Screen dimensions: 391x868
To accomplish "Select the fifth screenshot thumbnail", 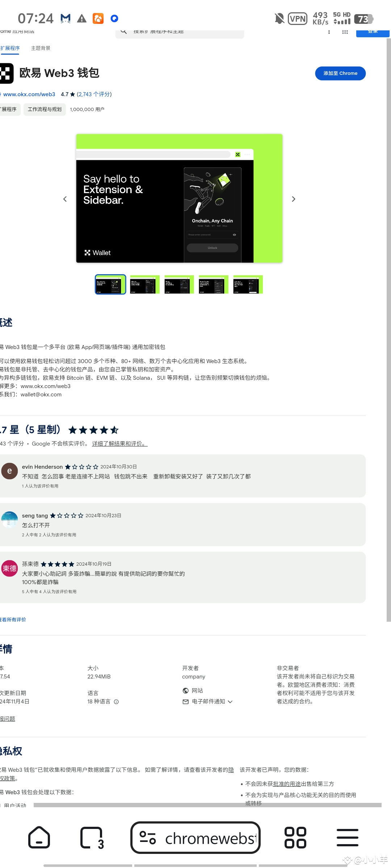I will click(248, 285).
